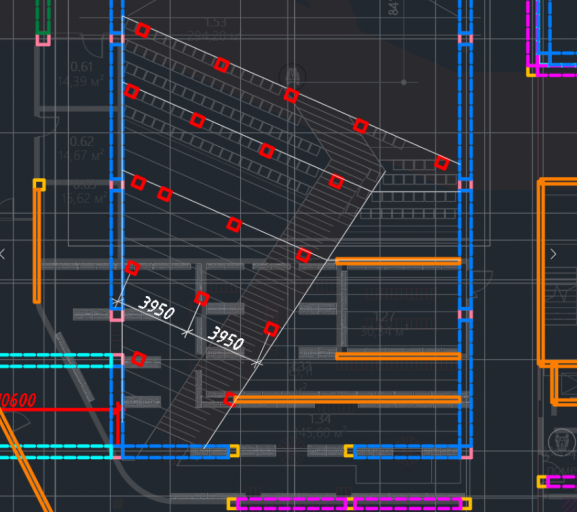Click room number label 0.61
The height and width of the screenshot is (512, 577).
coord(82,67)
